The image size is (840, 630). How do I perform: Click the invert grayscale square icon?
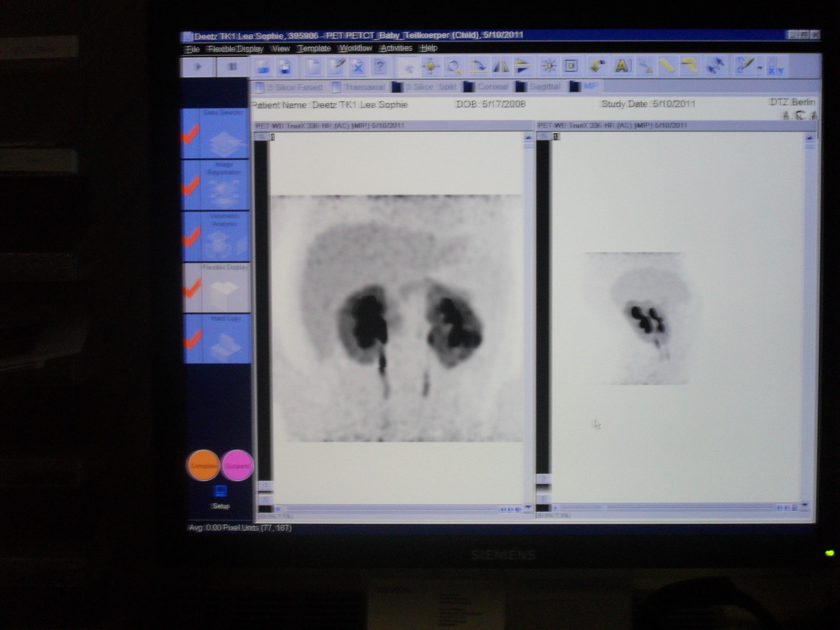pos(571,66)
